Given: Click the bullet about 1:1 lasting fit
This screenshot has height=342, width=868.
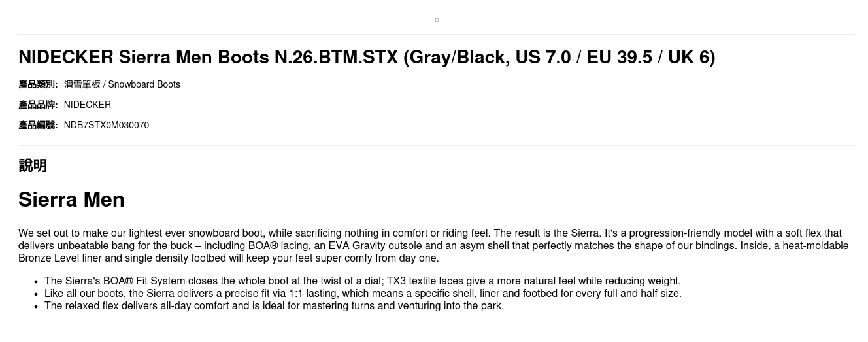Looking at the screenshot, I should pos(363,294).
